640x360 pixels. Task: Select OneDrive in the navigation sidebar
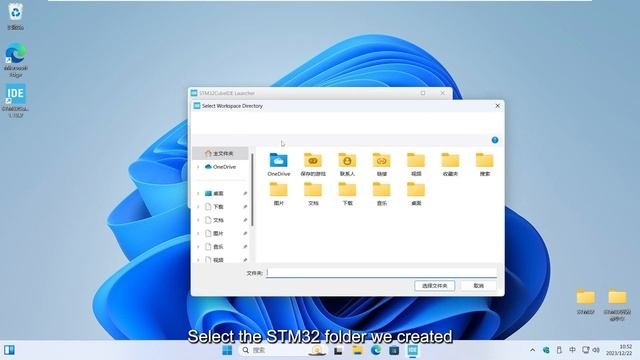point(220,167)
